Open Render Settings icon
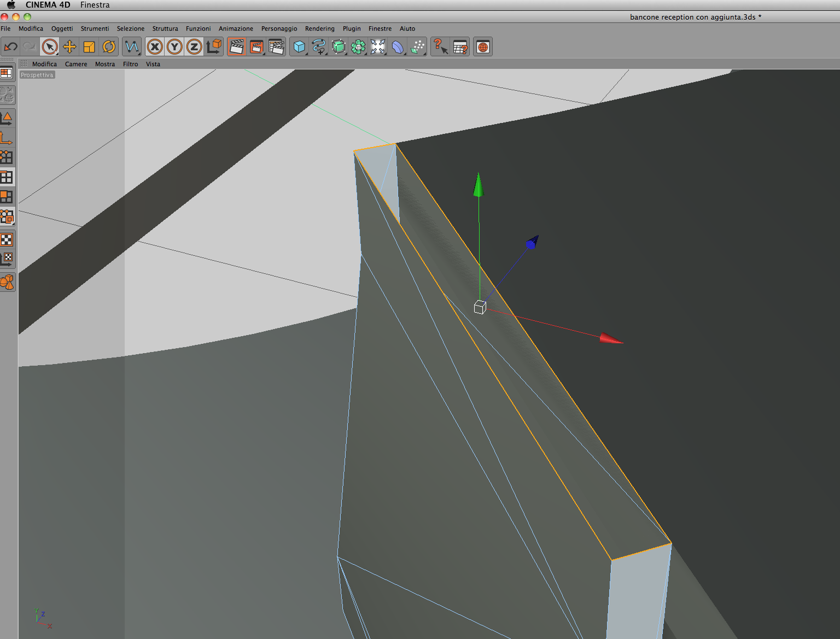 tap(277, 47)
